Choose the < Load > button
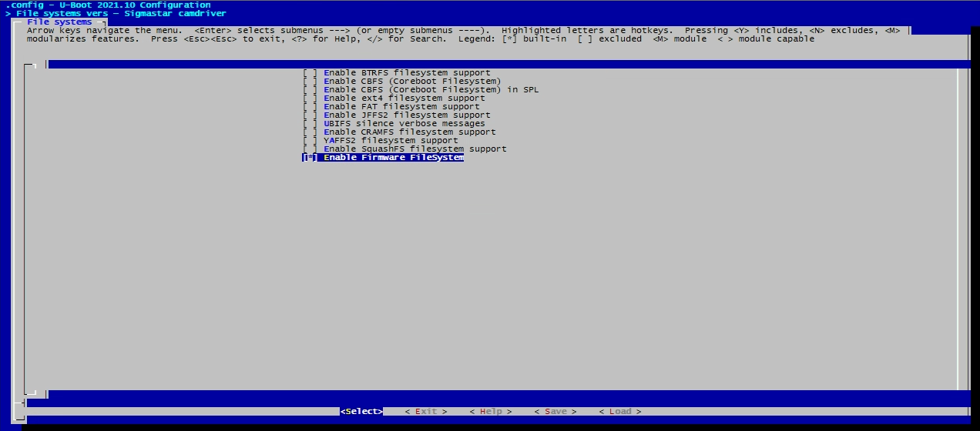 (620, 412)
